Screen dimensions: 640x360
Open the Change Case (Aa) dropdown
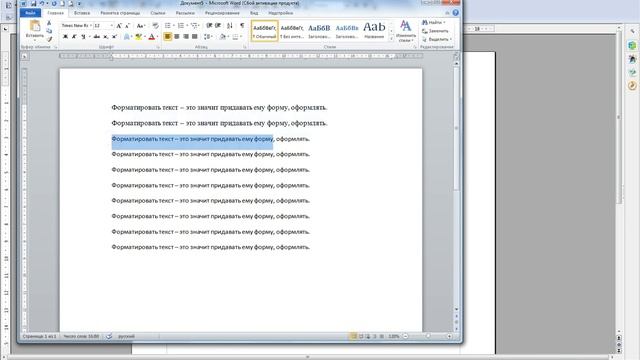(x=140, y=26)
